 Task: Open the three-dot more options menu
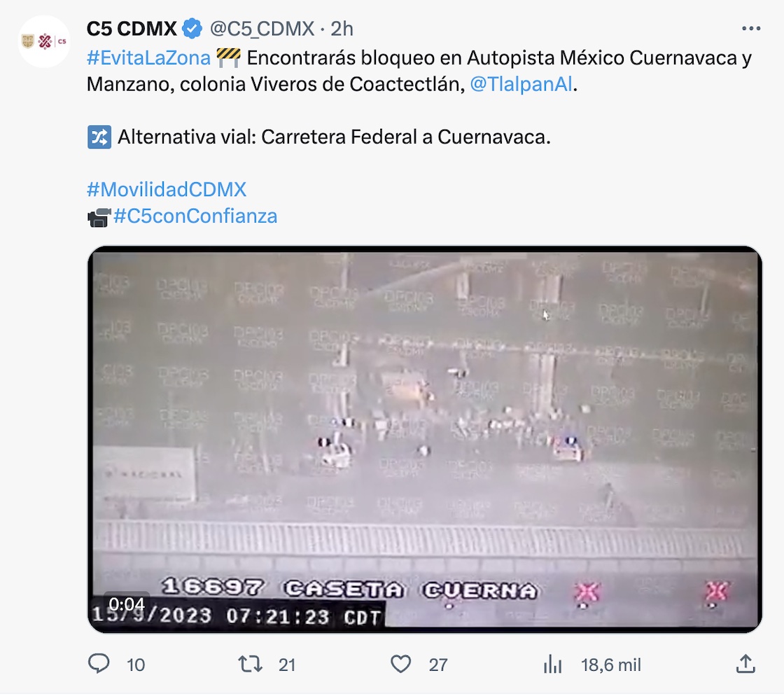tap(751, 29)
